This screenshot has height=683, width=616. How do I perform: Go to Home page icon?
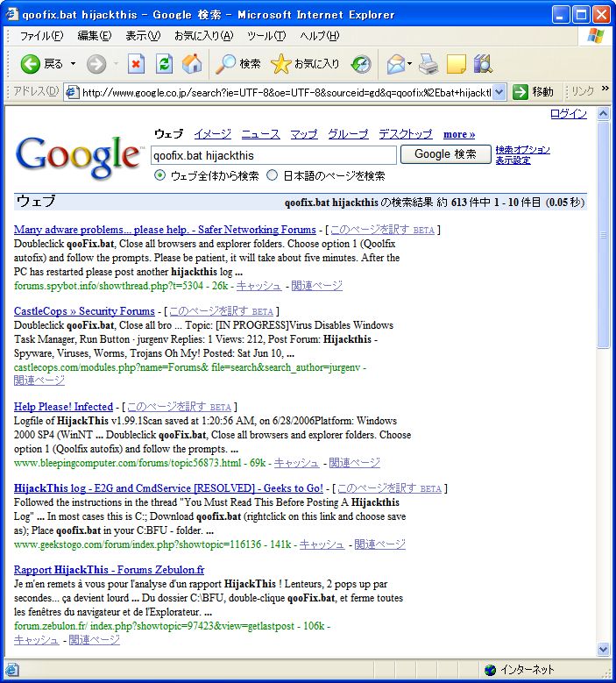(x=192, y=65)
